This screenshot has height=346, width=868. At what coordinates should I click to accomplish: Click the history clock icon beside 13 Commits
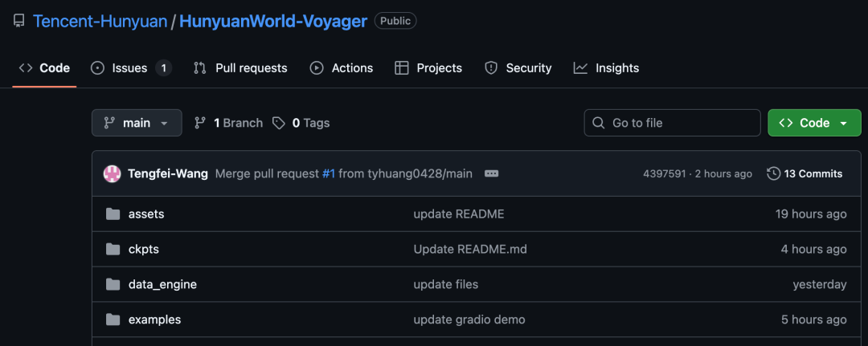(x=773, y=173)
